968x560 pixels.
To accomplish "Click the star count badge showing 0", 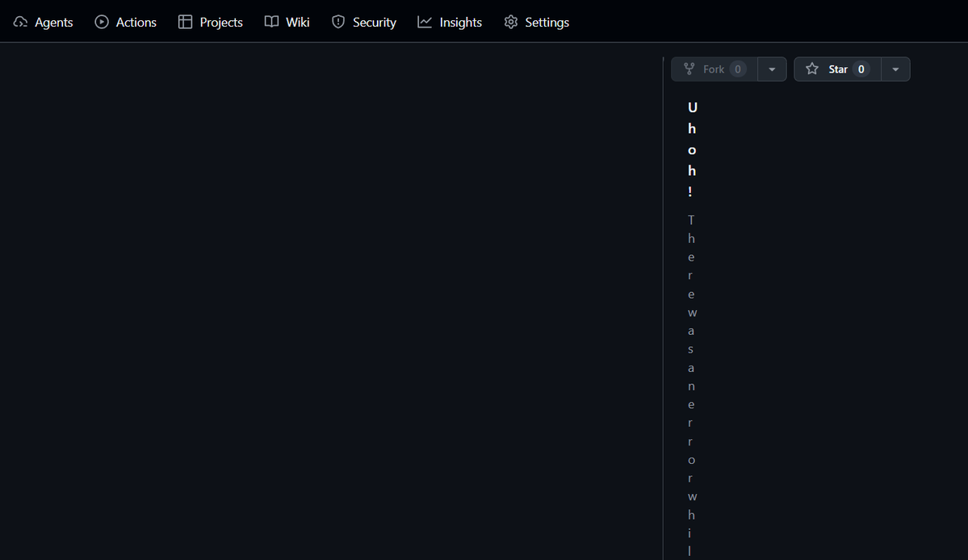I will (x=861, y=69).
